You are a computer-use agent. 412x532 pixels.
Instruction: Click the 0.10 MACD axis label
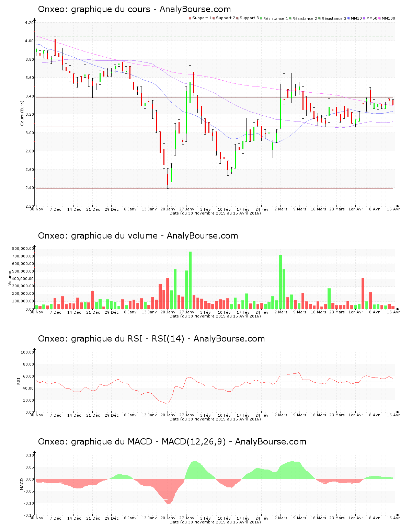(30, 455)
